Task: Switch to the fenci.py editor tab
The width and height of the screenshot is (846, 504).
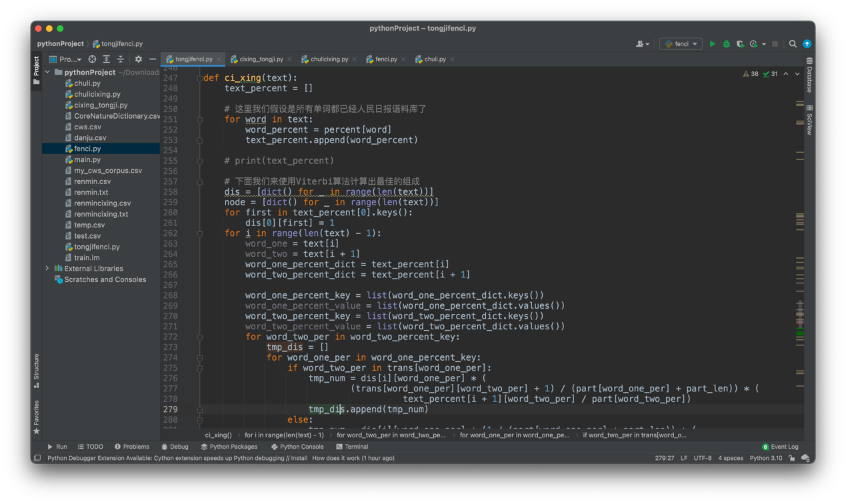Action: coord(385,59)
